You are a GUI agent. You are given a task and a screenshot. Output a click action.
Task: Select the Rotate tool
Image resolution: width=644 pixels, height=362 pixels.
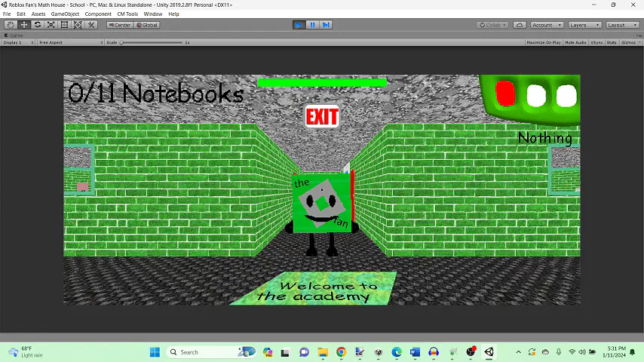pyautogui.click(x=38, y=25)
